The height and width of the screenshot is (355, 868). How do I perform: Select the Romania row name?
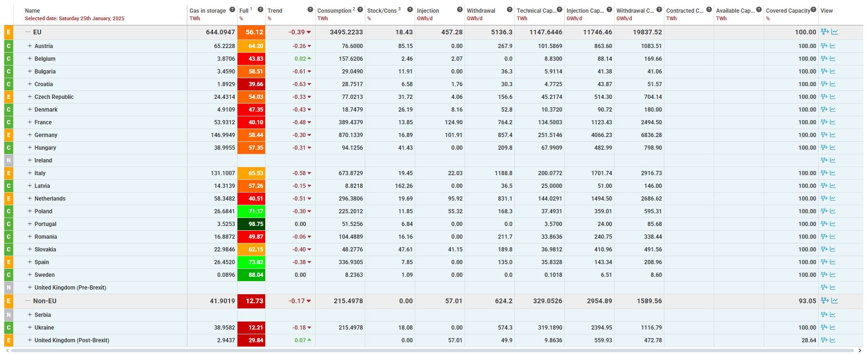pyautogui.click(x=46, y=237)
